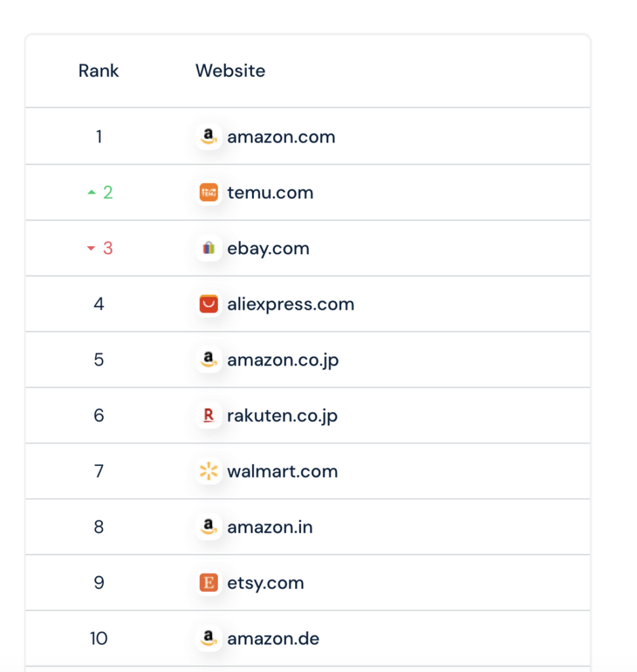Click the Amazon icon beside amazon.in
The height and width of the screenshot is (672, 637).
tap(209, 527)
